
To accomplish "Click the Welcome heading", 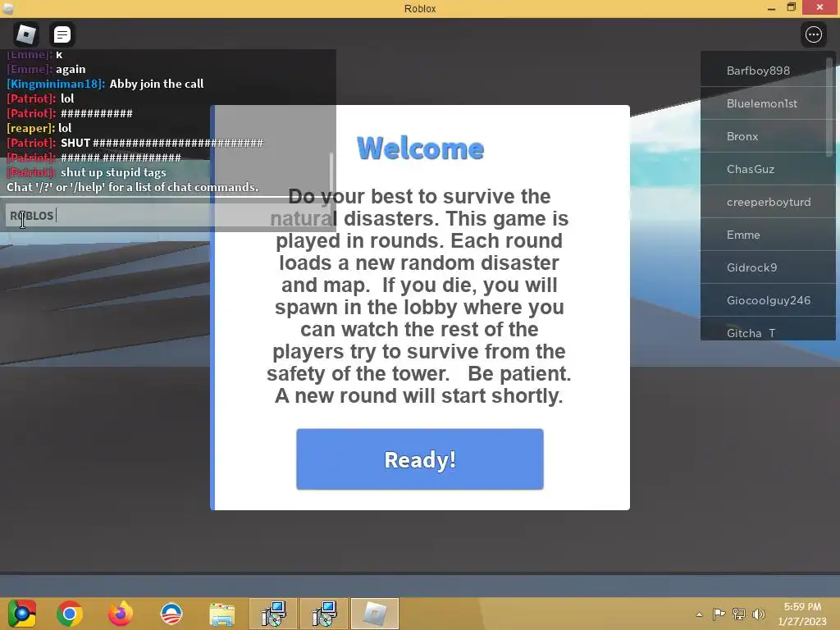I will (x=421, y=148).
